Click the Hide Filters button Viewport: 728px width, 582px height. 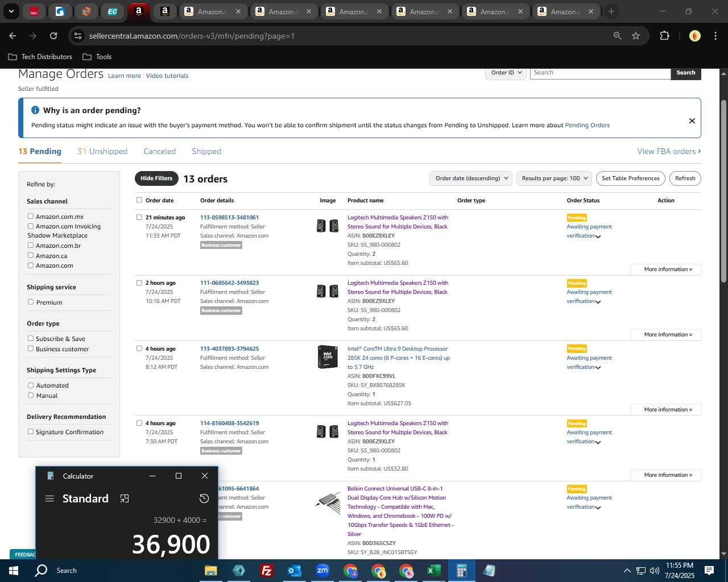tap(156, 178)
